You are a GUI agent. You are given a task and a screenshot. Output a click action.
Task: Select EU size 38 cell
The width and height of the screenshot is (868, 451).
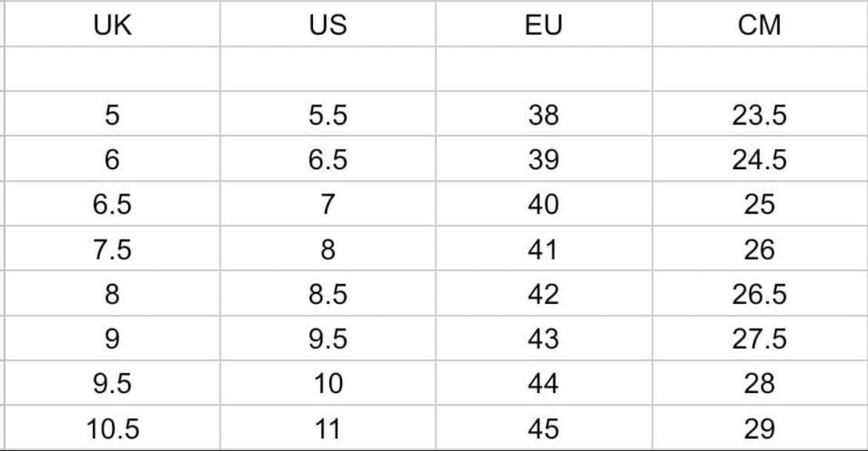[x=543, y=116]
